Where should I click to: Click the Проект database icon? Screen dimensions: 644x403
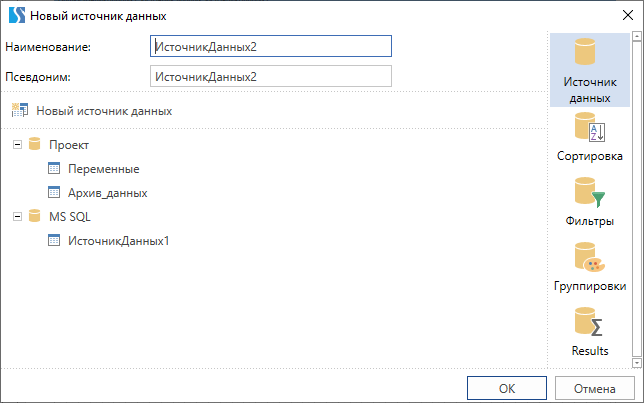coord(36,145)
